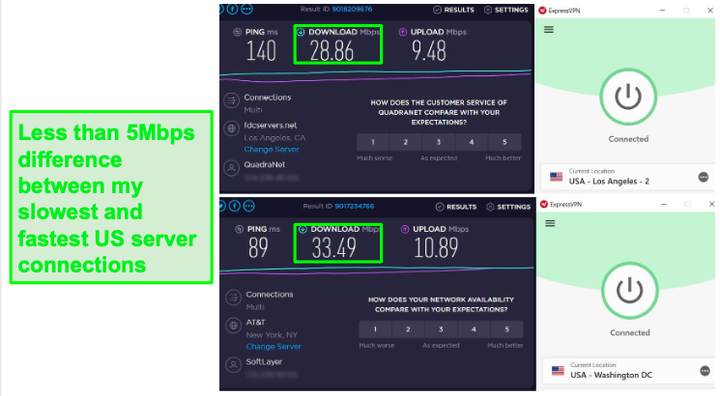Click more-share ellipsis icon in bottom Speedtest window
Viewport: 720px width, 396px height.
(249, 206)
